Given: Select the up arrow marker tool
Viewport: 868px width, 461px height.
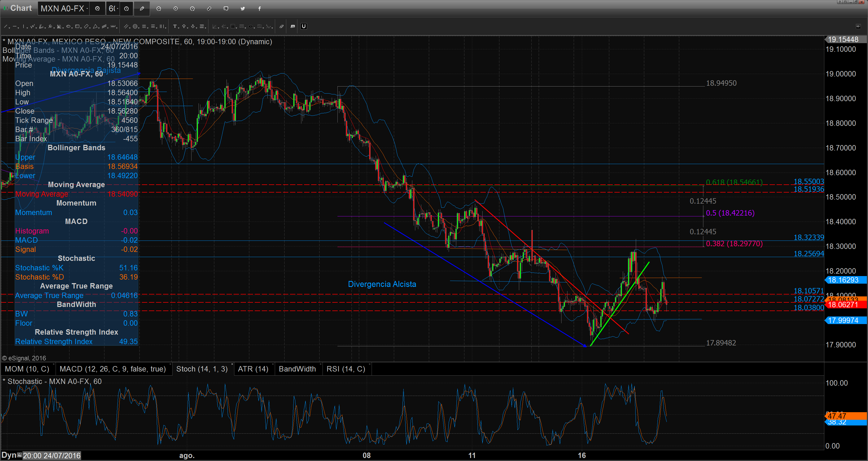Looking at the screenshot, I should [x=184, y=26].
